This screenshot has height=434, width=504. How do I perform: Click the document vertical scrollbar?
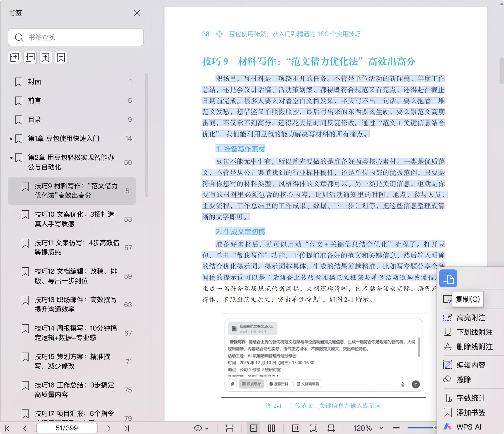501,70
